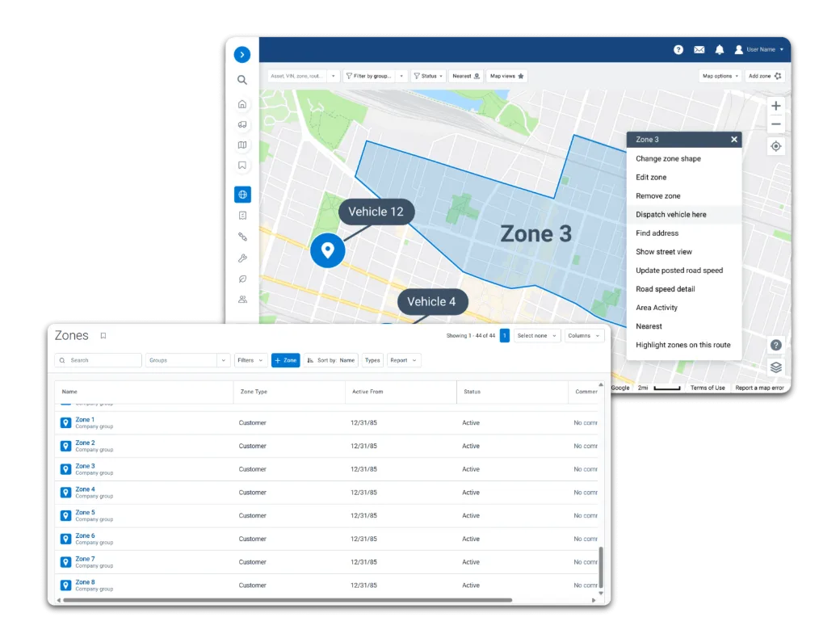This screenshot has height=642, width=840.
Task: Open the route link icon in the sidebar
Action: [242, 236]
